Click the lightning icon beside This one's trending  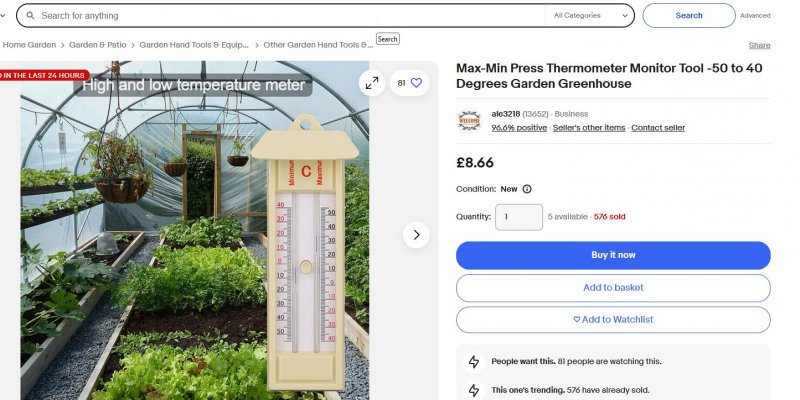tap(474, 390)
